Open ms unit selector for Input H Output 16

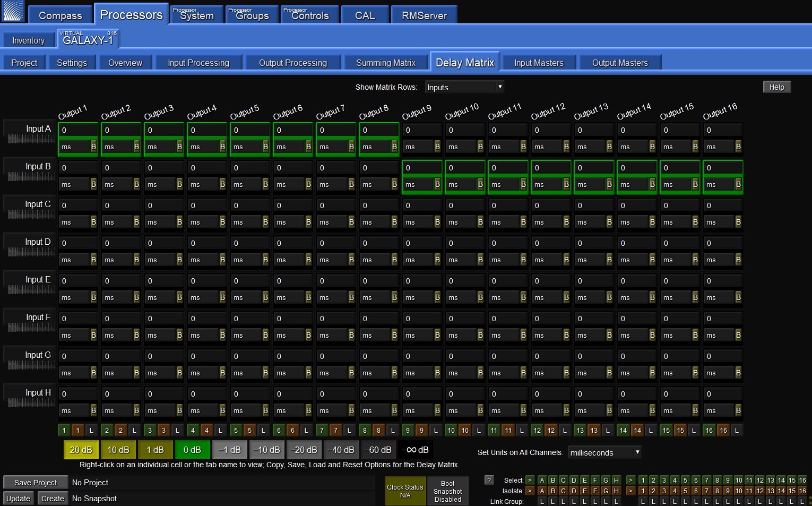click(x=718, y=410)
